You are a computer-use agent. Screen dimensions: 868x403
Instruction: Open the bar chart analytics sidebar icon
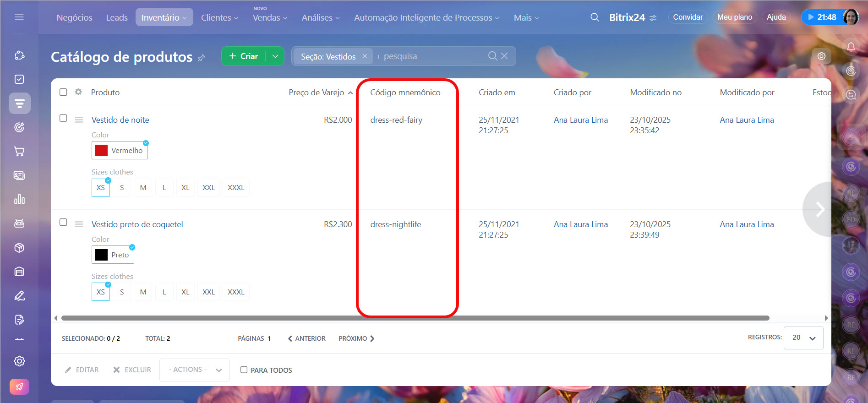pyautogui.click(x=19, y=200)
